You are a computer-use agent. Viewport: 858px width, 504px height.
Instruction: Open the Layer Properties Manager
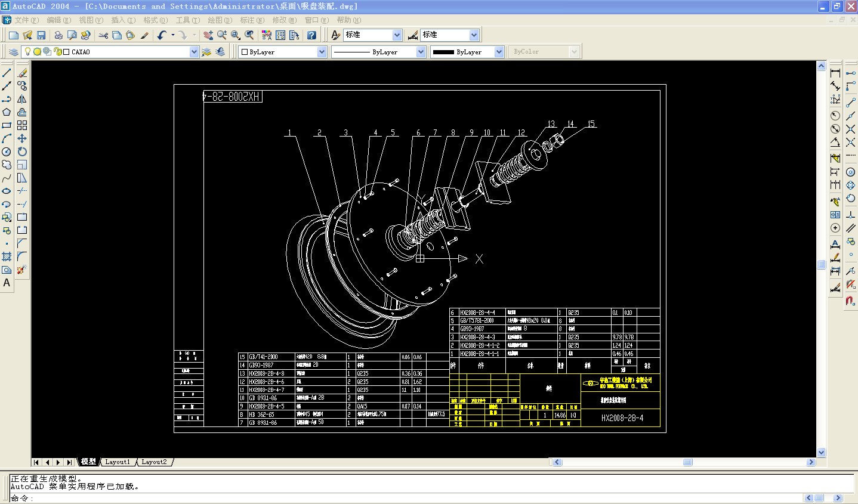[14, 52]
